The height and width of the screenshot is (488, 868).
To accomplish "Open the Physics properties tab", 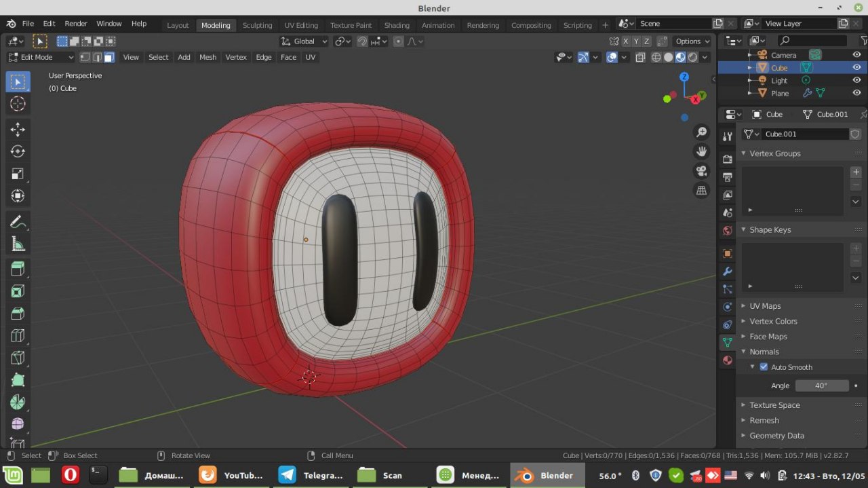I will point(727,307).
